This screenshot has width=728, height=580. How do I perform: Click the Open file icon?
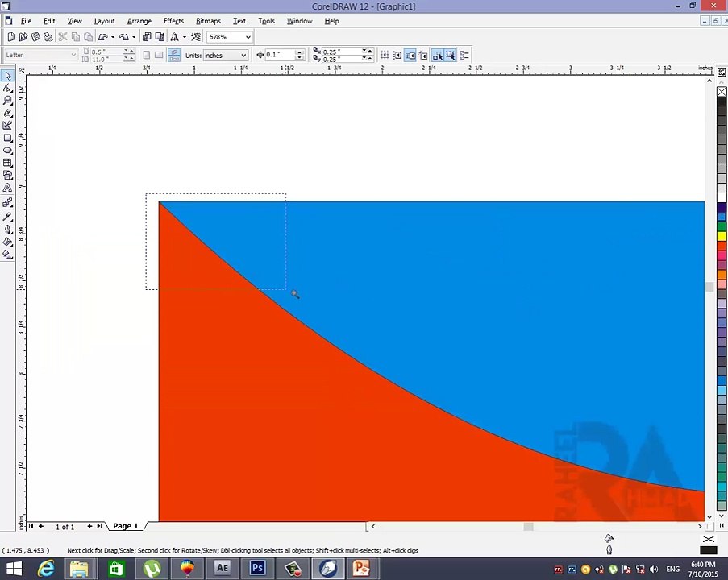click(23, 37)
